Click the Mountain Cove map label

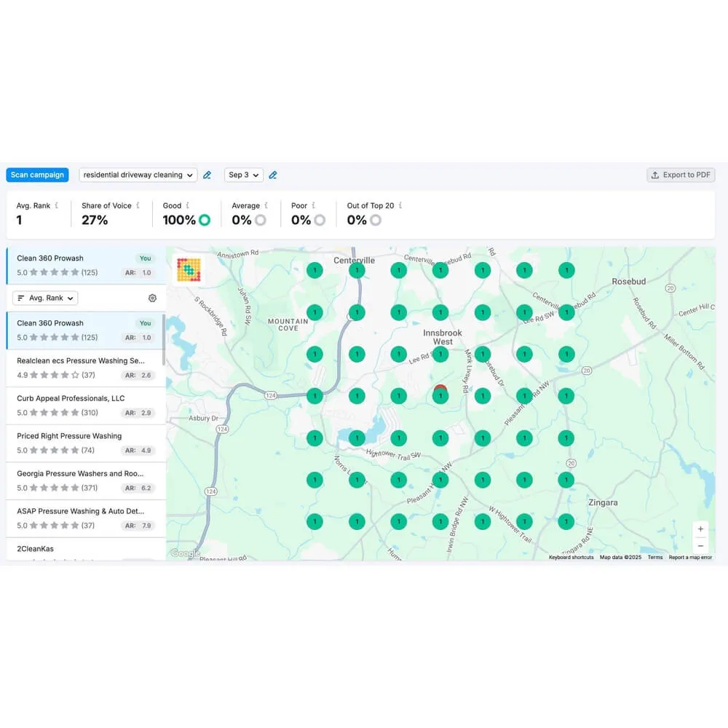(x=288, y=325)
